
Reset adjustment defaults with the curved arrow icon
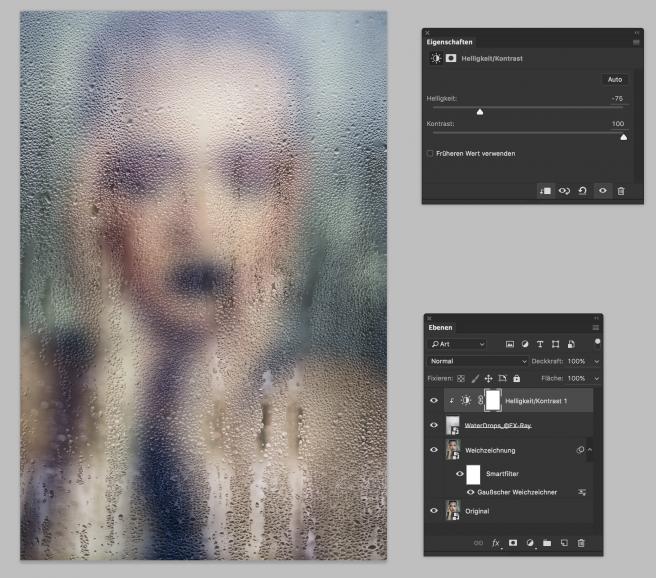pyautogui.click(x=582, y=191)
